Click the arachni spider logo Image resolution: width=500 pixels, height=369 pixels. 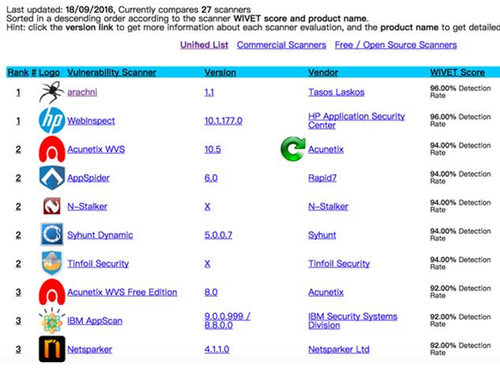(52, 92)
